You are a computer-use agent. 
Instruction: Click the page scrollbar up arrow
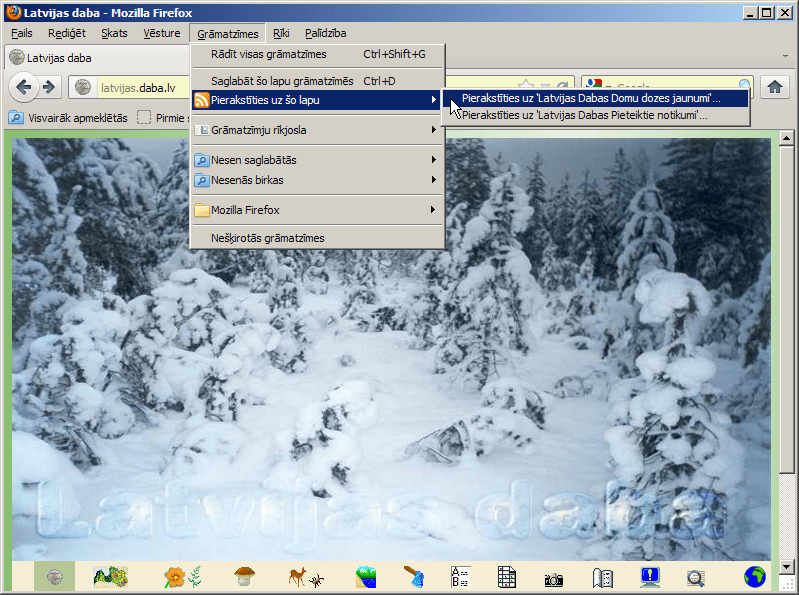click(x=786, y=139)
